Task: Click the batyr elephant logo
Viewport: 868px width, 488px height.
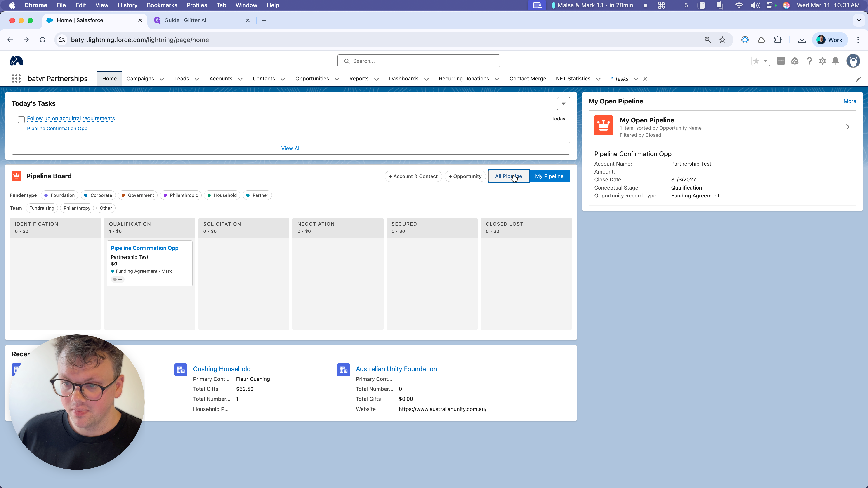Action: pyautogui.click(x=16, y=61)
